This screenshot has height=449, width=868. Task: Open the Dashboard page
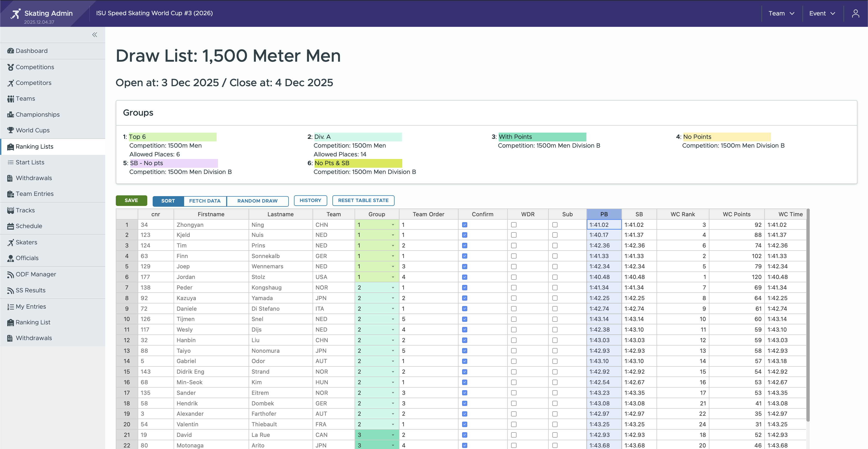(x=32, y=51)
